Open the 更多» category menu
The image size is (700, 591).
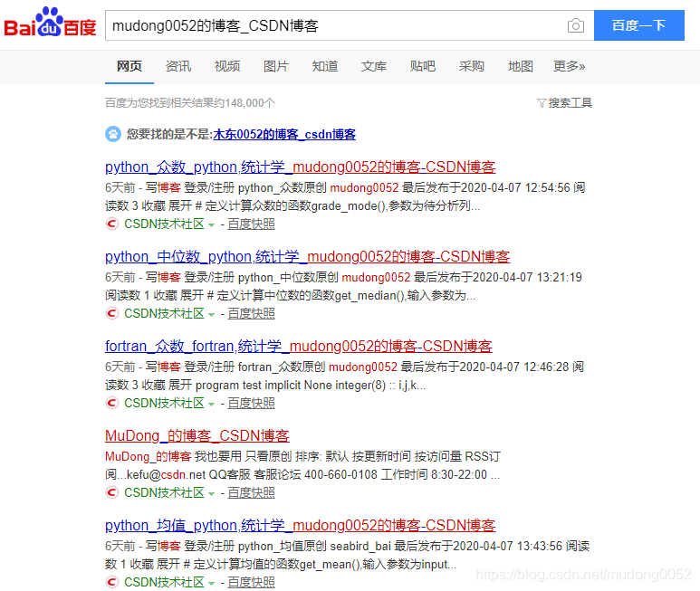[569, 66]
